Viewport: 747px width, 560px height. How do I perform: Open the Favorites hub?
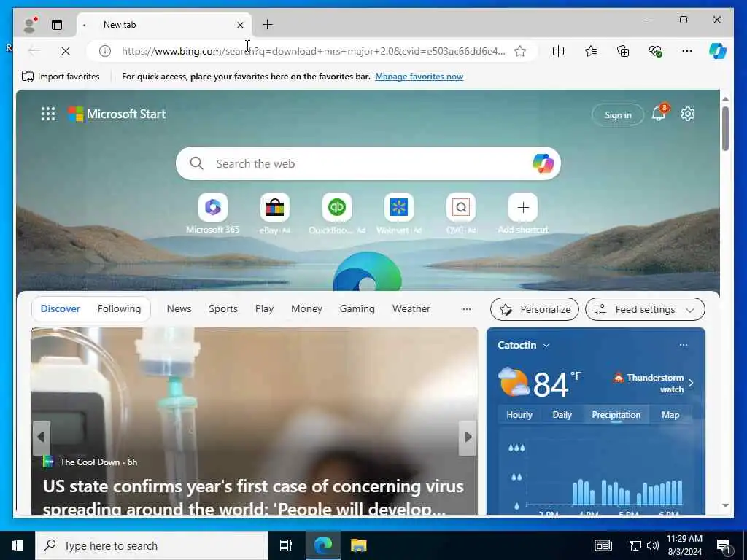(591, 51)
